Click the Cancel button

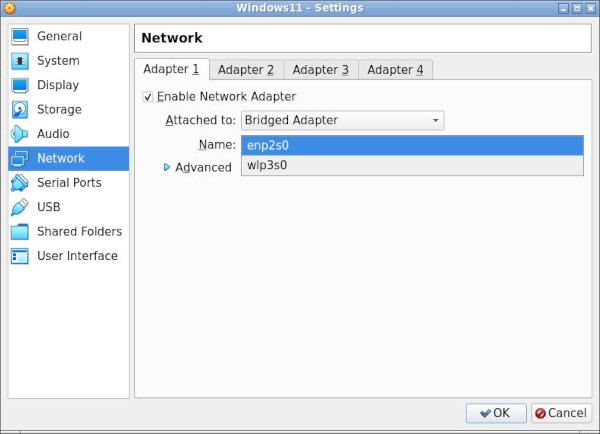click(559, 413)
